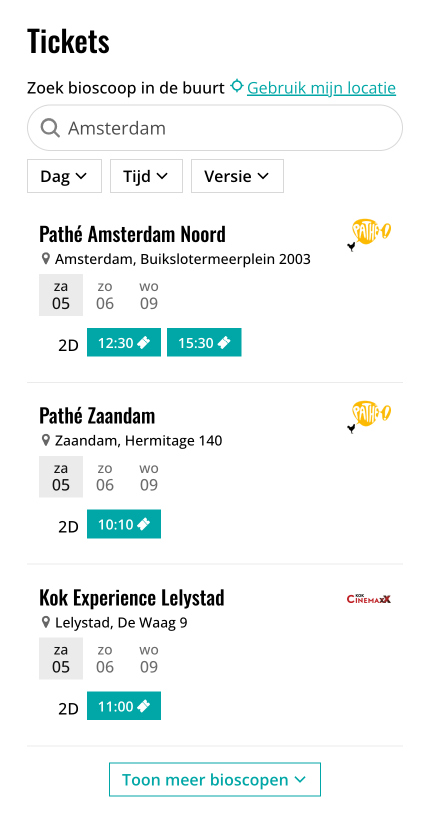Click map pin beside Lelystad De Waag address
440x827 pixels.
tap(46, 623)
